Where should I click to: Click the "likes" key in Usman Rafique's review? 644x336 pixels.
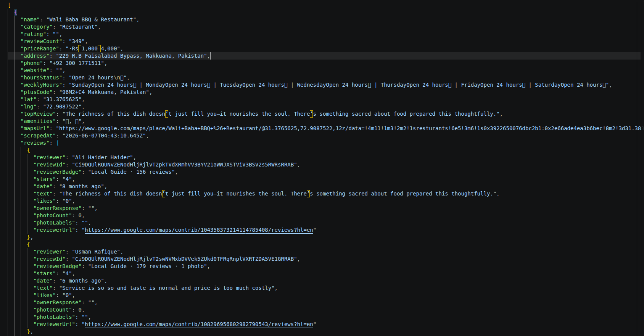tap(45, 295)
